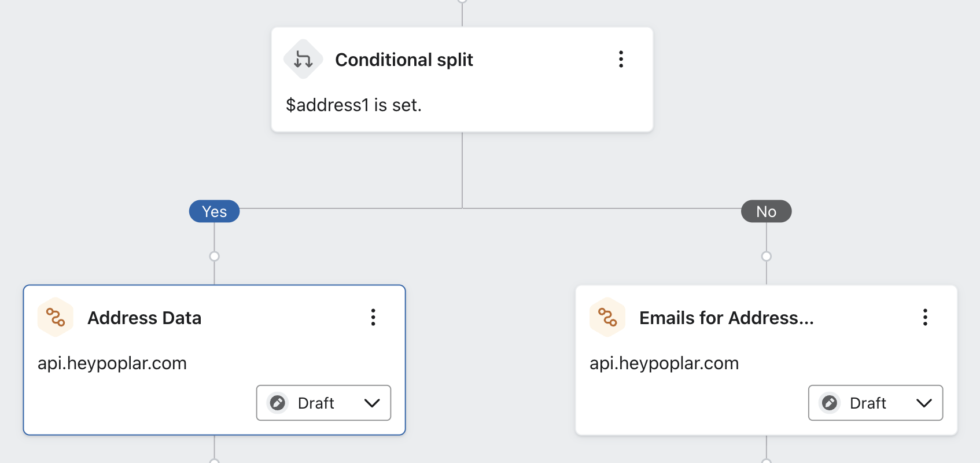The width and height of the screenshot is (980, 463).
Task: Click chevron arrow in Address Data status
Action: pos(372,403)
